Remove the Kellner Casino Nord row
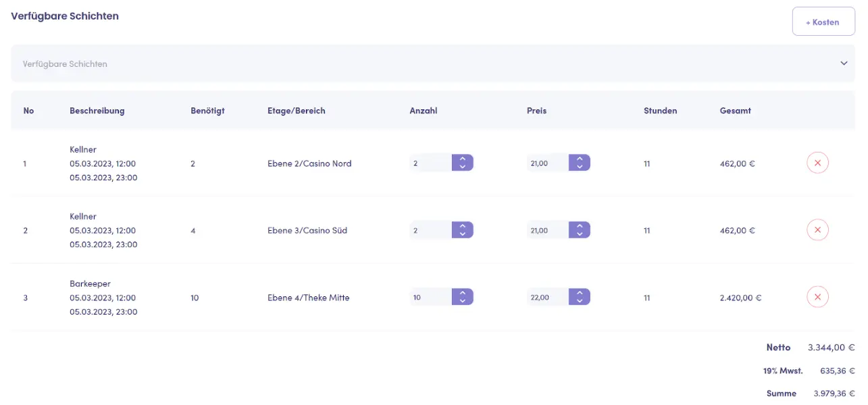 [817, 163]
